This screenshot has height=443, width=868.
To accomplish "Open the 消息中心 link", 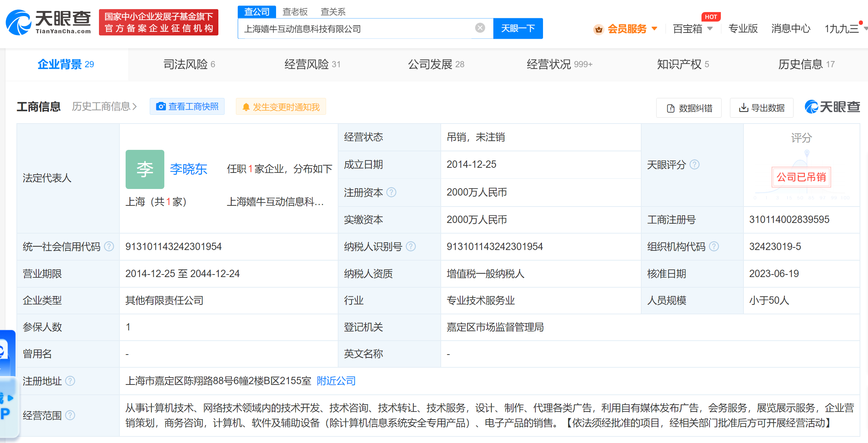I will [x=791, y=29].
